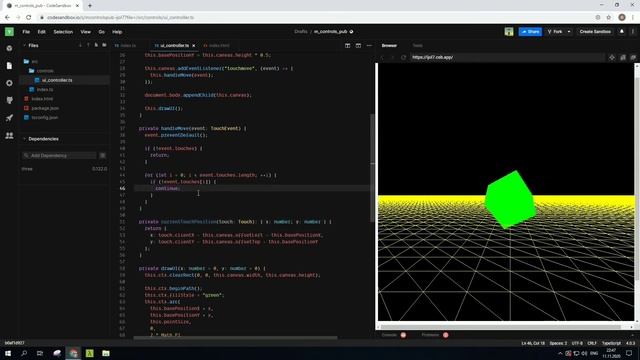Open the Explorer file icon in the sidebar
Screen dimensions: 640x360
click(9, 66)
